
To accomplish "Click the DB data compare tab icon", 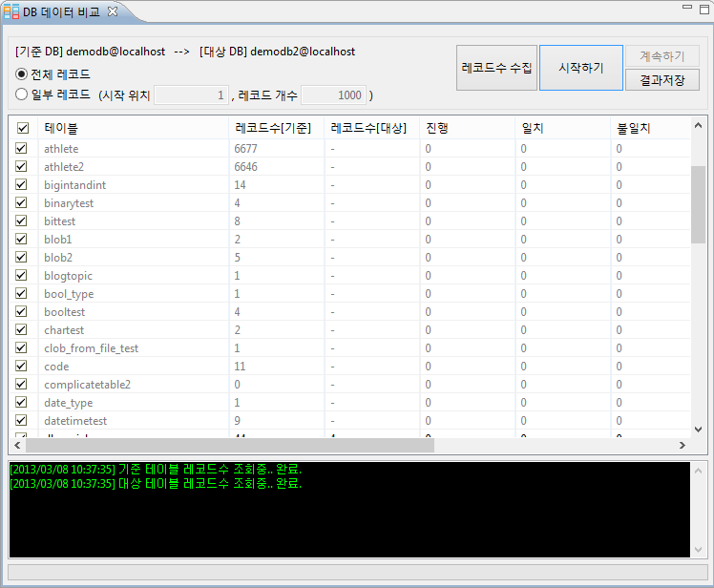I will click(x=11, y=11).
